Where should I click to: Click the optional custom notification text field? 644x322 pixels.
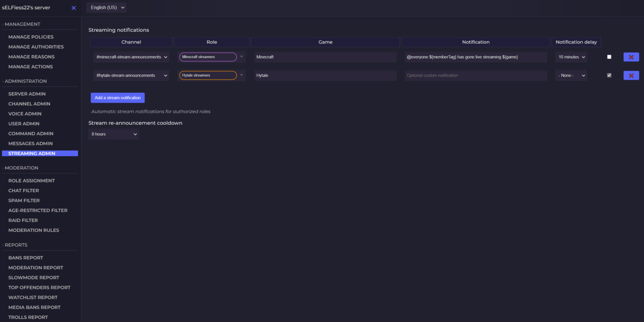pos(476,75)
